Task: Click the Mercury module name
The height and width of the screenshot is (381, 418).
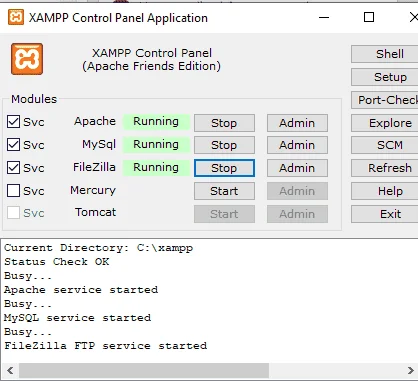Action: click(x=93, y=190)
